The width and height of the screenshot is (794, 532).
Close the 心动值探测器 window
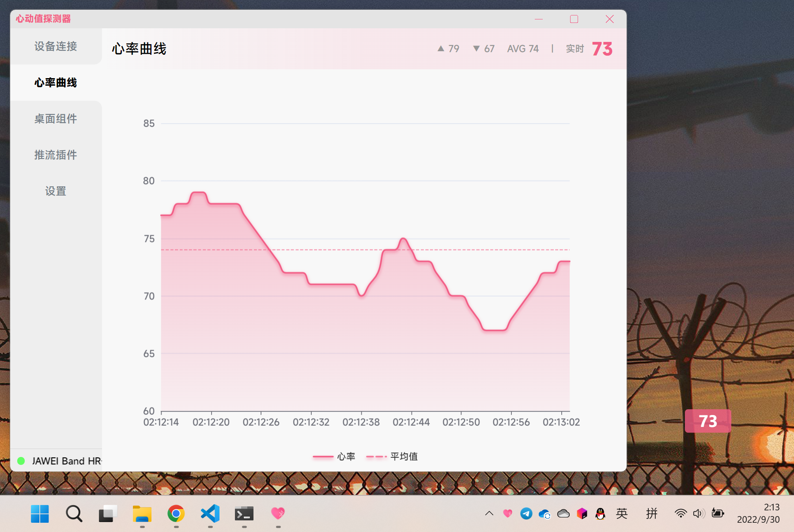pos(609,19)
